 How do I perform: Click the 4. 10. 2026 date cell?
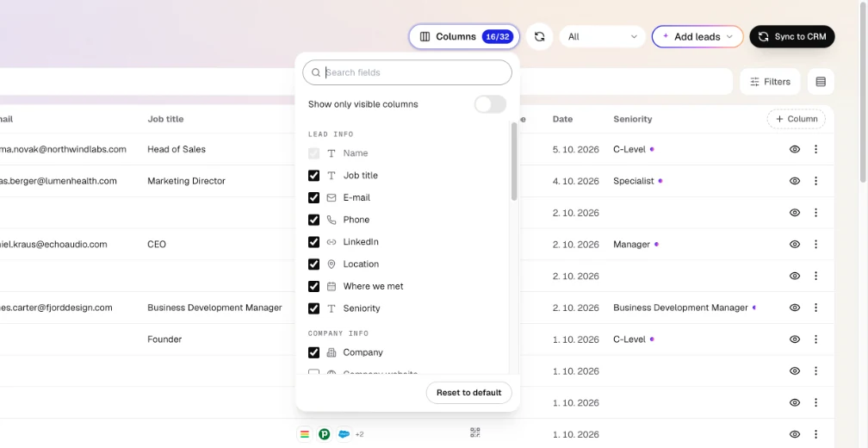pyautogui.click(x=576, y=181)
